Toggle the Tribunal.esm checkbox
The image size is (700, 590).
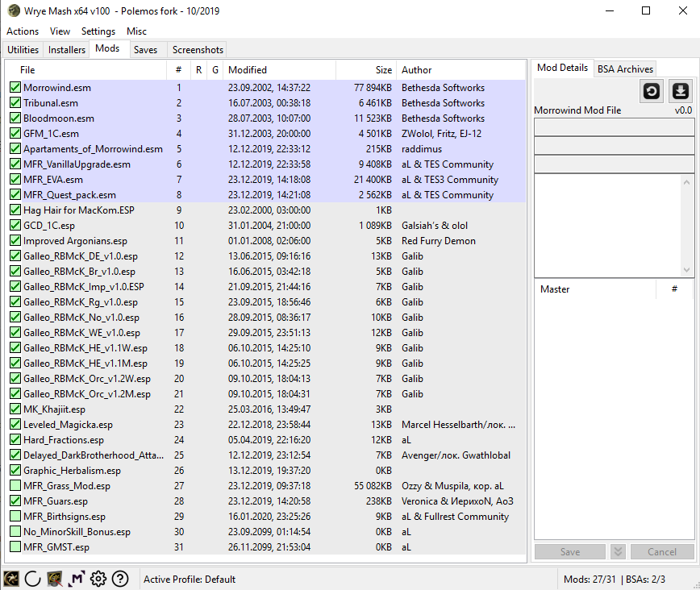coord(15,102)
